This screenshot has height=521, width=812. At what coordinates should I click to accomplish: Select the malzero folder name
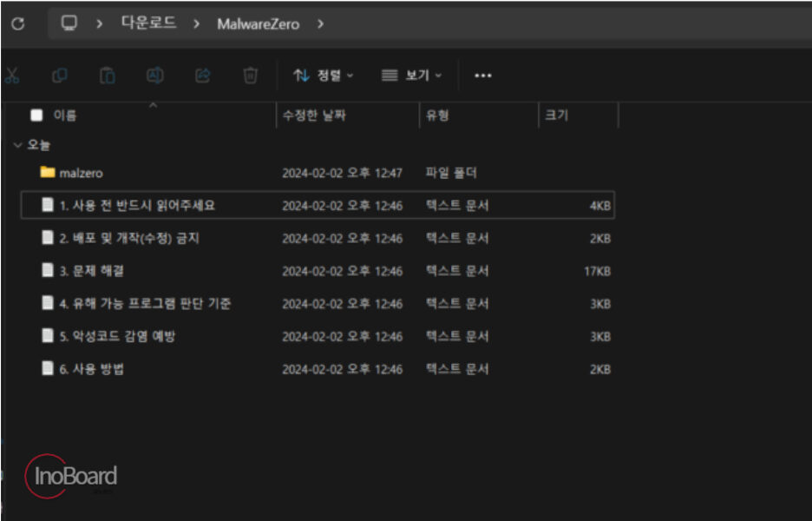(81, 173)
